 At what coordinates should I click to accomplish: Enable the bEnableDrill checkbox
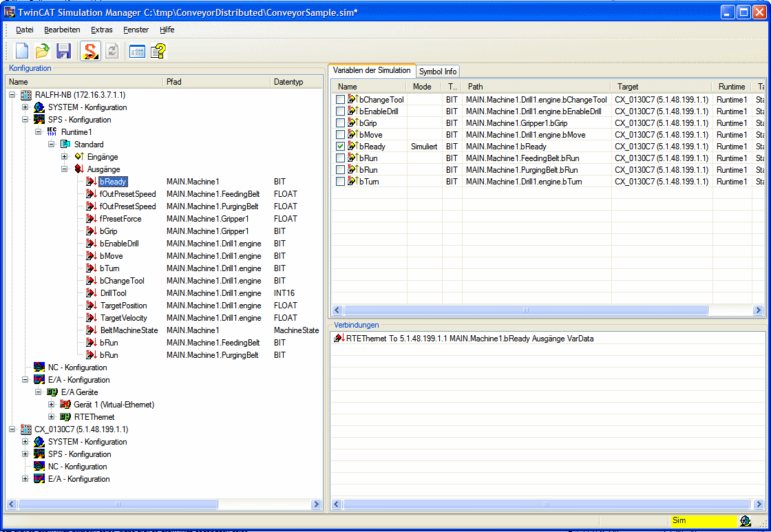tap(340, 111)
